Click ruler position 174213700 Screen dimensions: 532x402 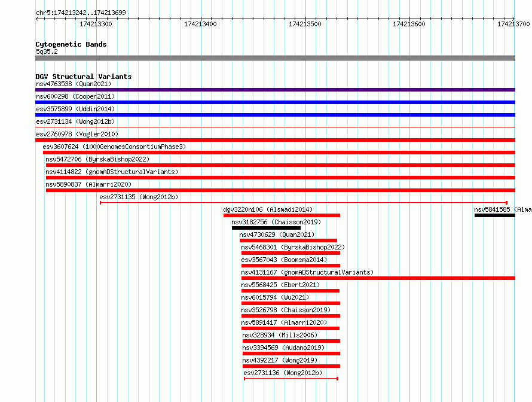pyautogui.click(x=513, y=24)
